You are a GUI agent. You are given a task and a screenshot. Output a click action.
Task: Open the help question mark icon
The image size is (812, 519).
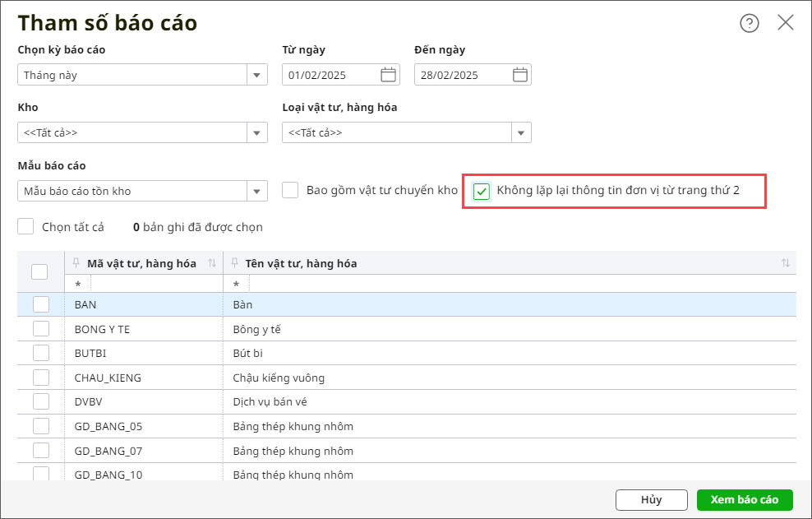click(x=749, y=23)
